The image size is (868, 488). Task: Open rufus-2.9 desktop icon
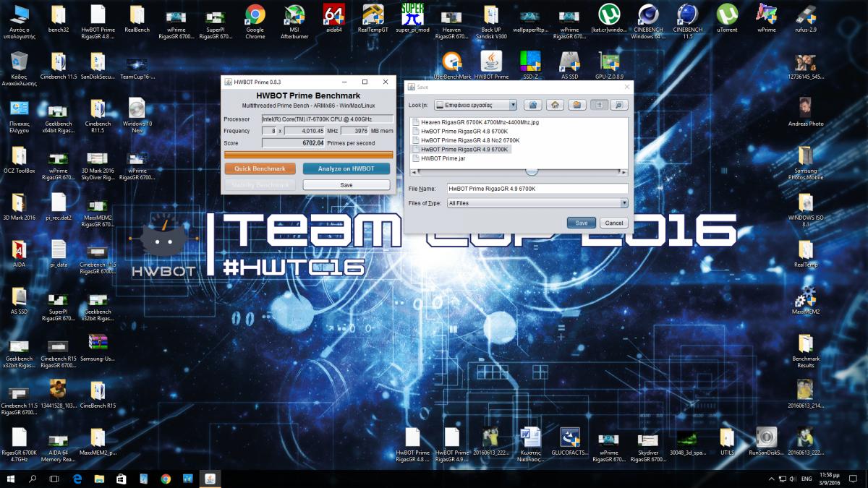(806, 18)
